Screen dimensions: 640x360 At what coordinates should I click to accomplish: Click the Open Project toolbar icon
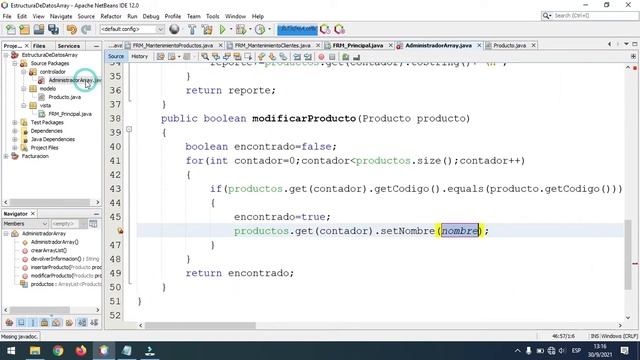point(39,29)
